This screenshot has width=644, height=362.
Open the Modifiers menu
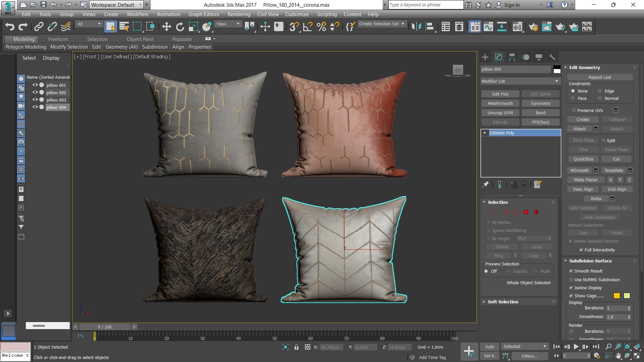coord(138,14)
